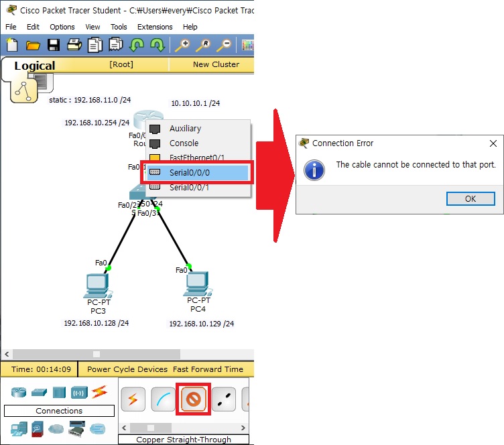Select the Custom Made Devices category

76,429
